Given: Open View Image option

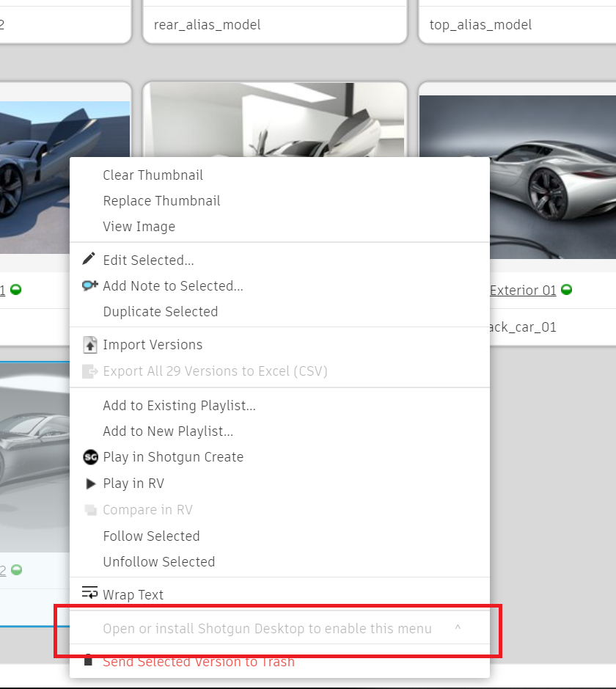Looking at the screenshot, I should click(x=139, y=226).
